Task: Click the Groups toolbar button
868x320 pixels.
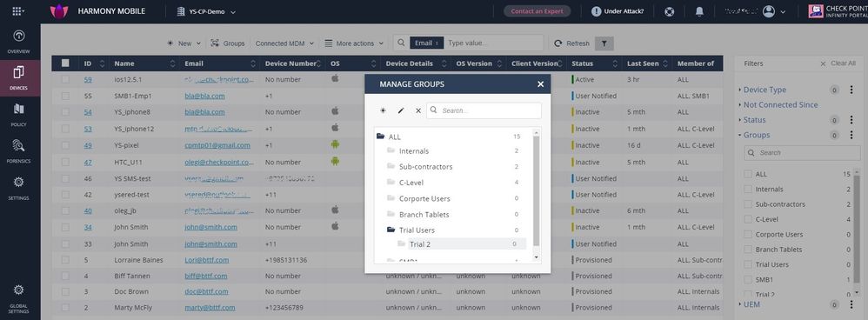Action: [228, 43]
